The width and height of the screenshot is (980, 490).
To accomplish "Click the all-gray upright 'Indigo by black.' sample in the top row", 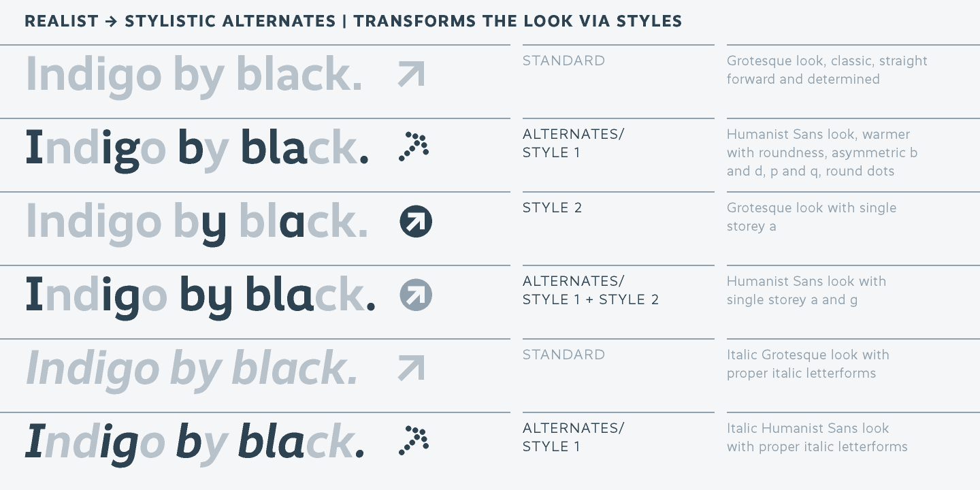I will pyautogui.click(x=194, y=73).
